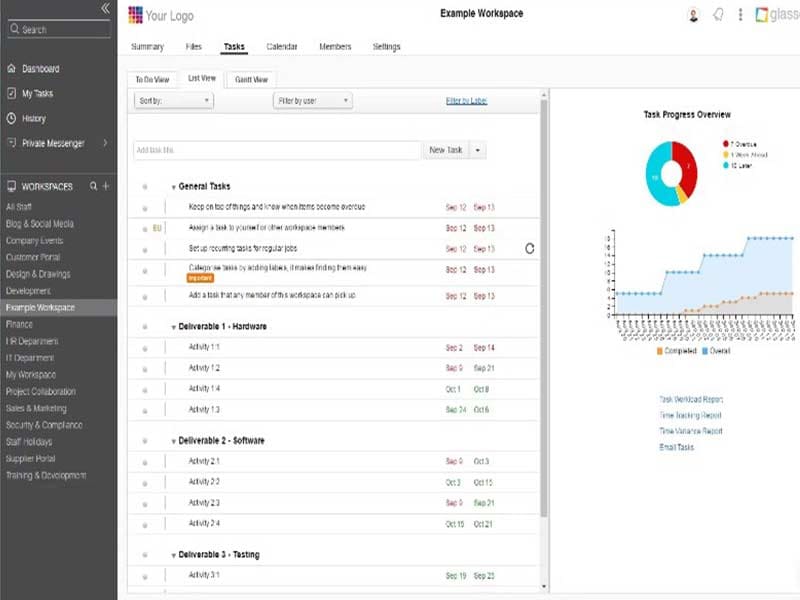This screenshot has width=800, height=600.
Task: Open the three-dot more options menu
Action: [740, 14]
